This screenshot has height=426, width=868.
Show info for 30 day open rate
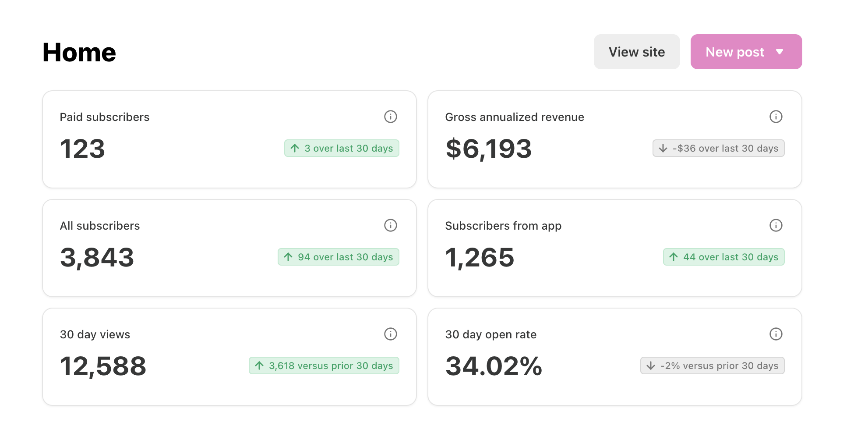[x=776, y=334]
